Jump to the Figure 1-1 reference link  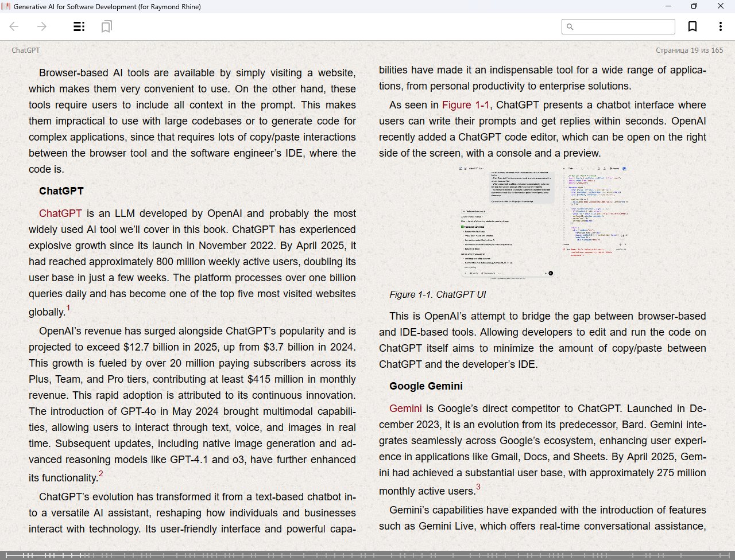pyautogui.click(x=466, y=105)
